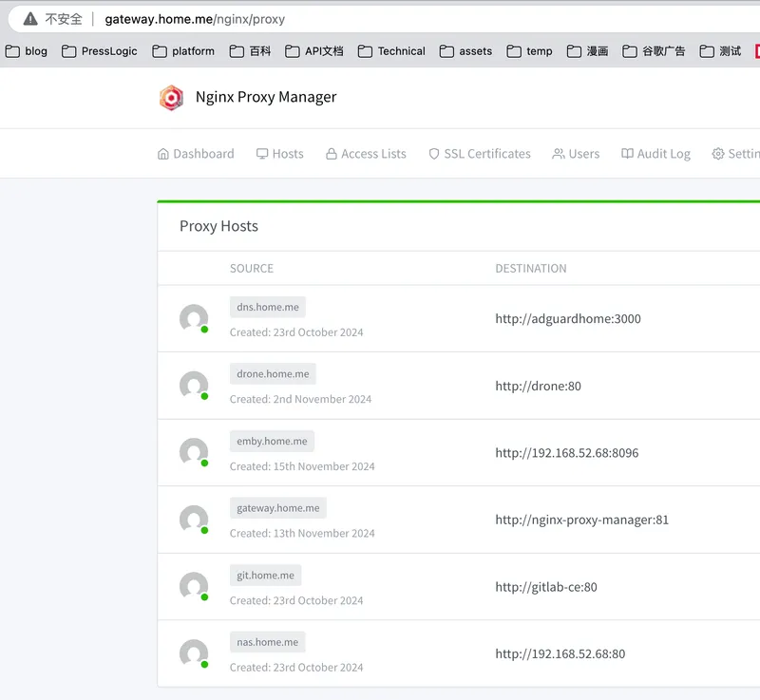Click avatar icon for dns.home.me row
760x700 pixels.
tap(194, 318)
